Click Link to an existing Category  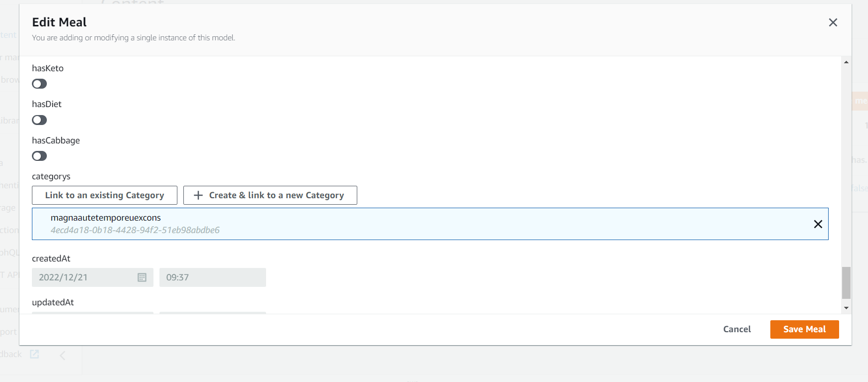click(104, 195)
